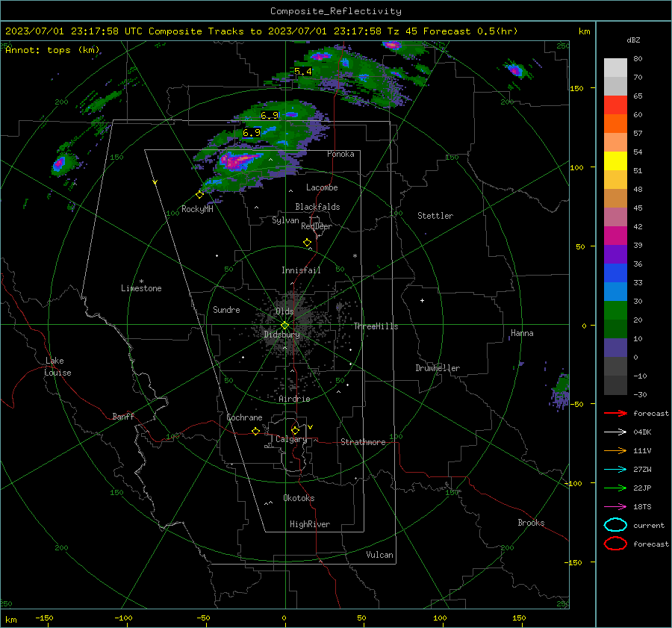The image size is (672, 628).
Task: Click the green 22JP arrow icon
Action: tap(615, 488)
